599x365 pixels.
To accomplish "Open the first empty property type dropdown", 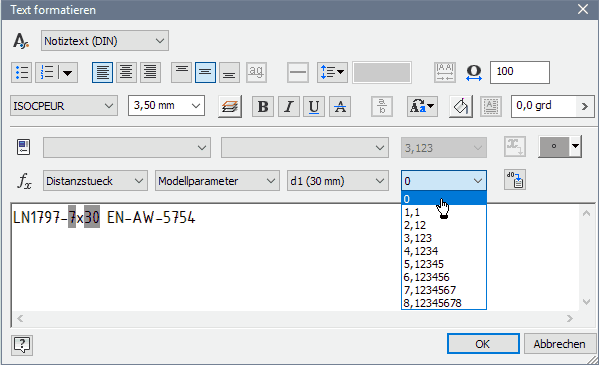I will [127, 148].
